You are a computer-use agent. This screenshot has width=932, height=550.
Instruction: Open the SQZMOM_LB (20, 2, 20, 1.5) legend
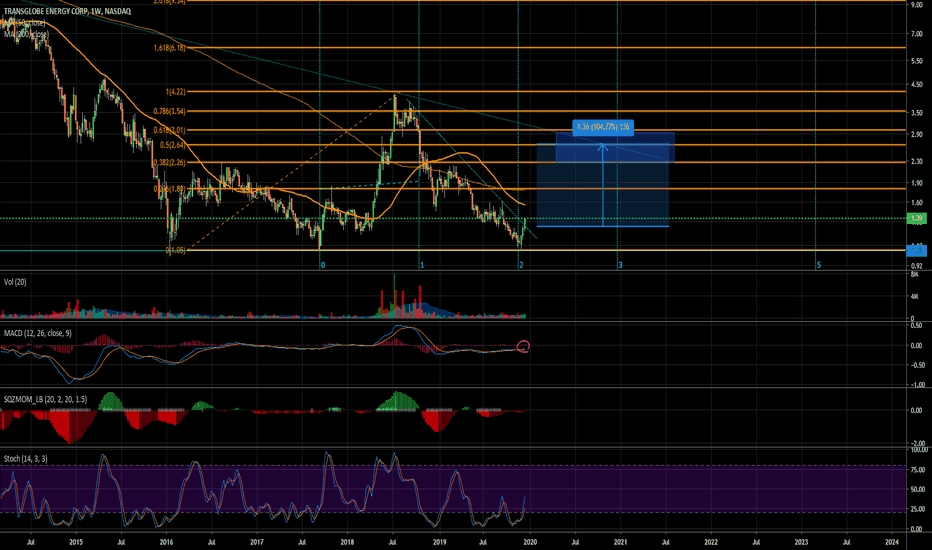45,400
